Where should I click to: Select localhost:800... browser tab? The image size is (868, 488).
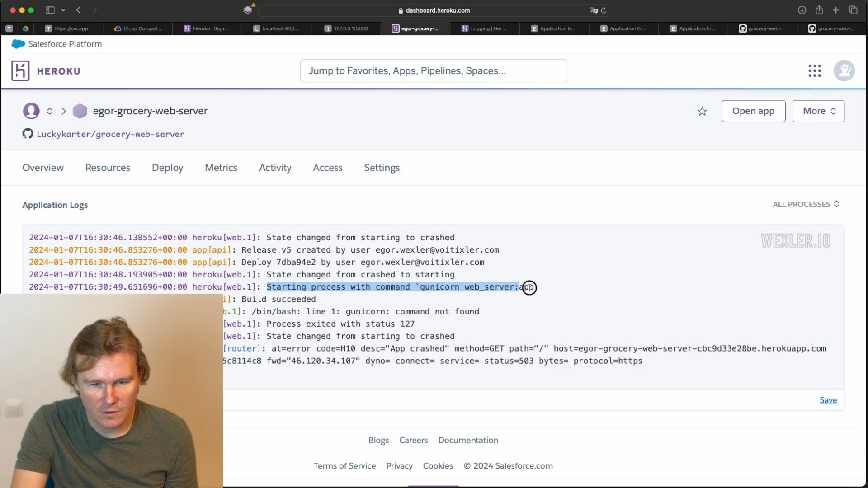(x=277, y=28)
